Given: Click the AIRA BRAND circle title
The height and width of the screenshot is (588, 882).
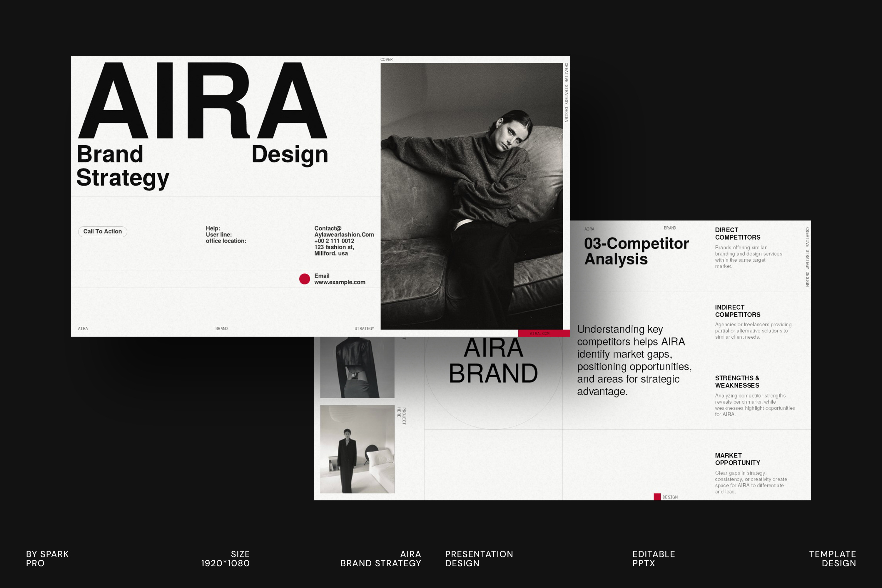Looking at the screenshot, I should coord(493,361).
